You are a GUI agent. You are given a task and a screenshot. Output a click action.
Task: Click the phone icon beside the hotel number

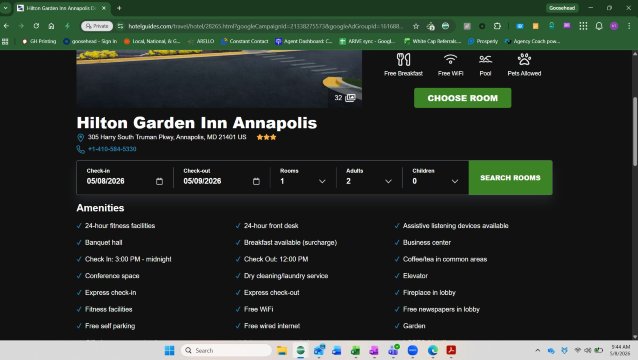(81, 149)
